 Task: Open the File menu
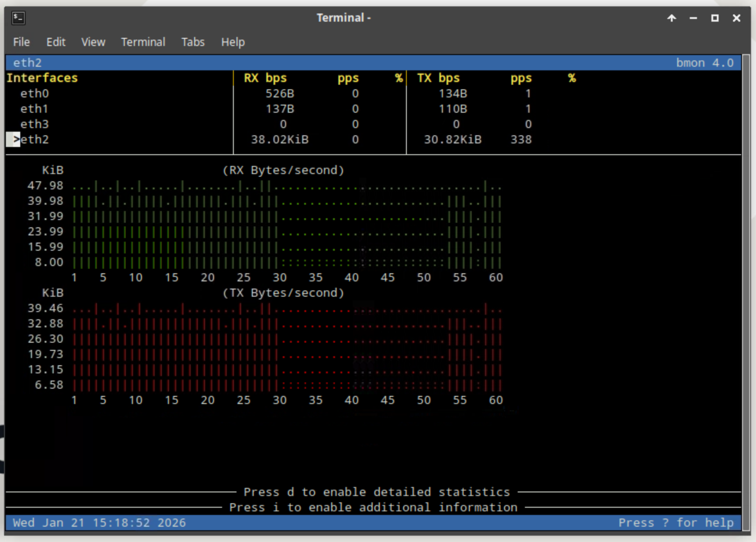click(21, 42)
